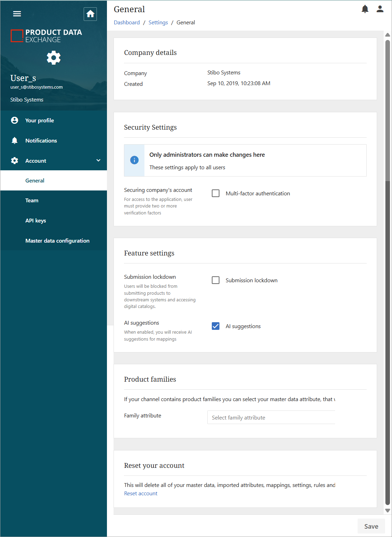
Task: Click the Account gear icon in sidebar
Action: point(15,161)
